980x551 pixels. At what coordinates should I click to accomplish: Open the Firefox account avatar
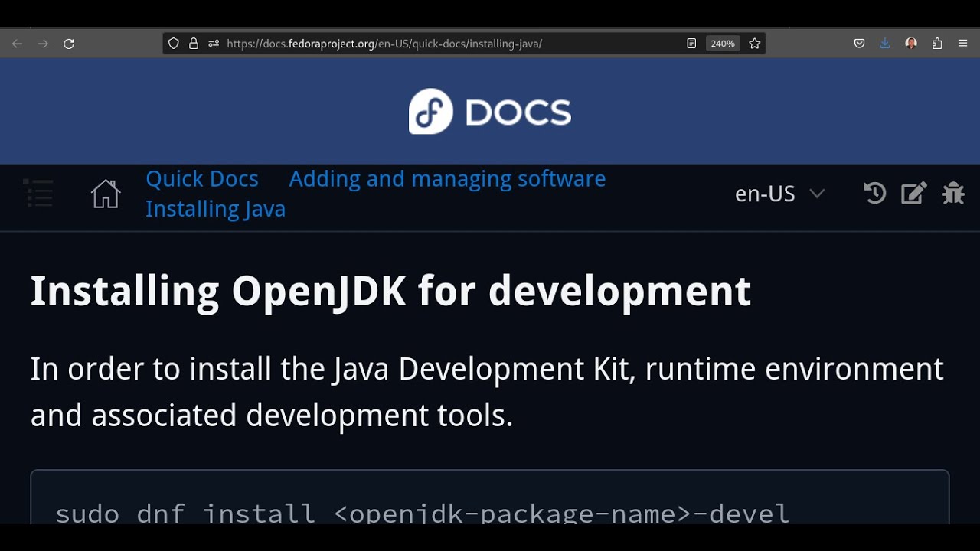tap(911, 44)
